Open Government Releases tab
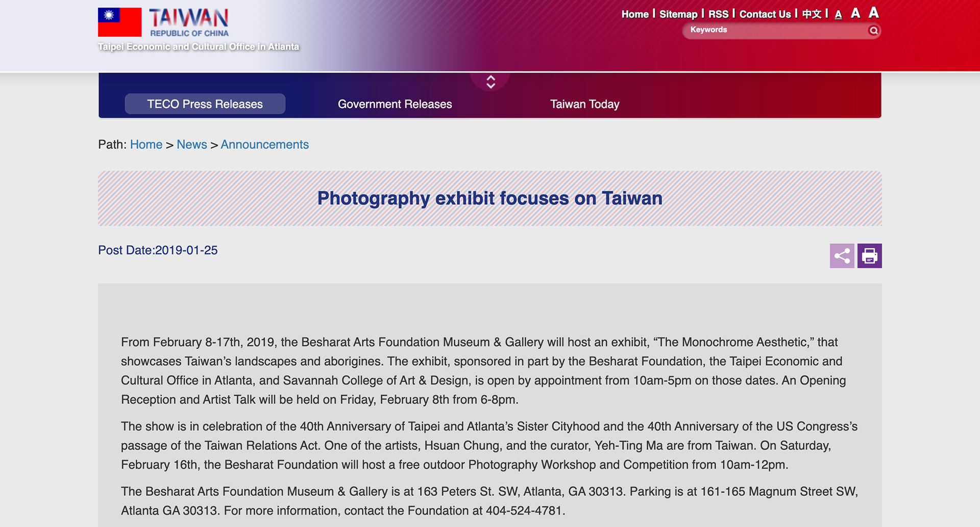The width and height of the screenshot is (980, 527). click(395, 104)
